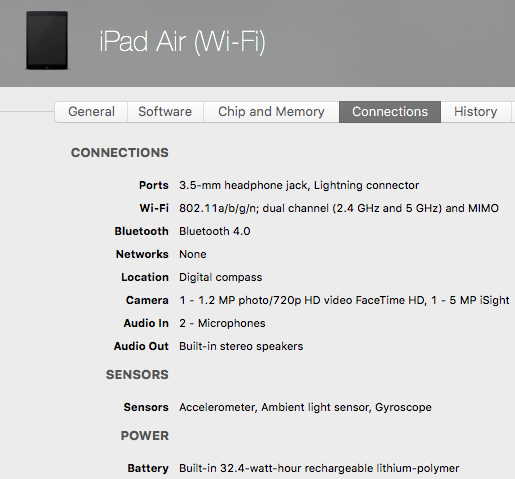Switch to the General tab
Viewport: 515px width, 479px height.
point(91,112)
